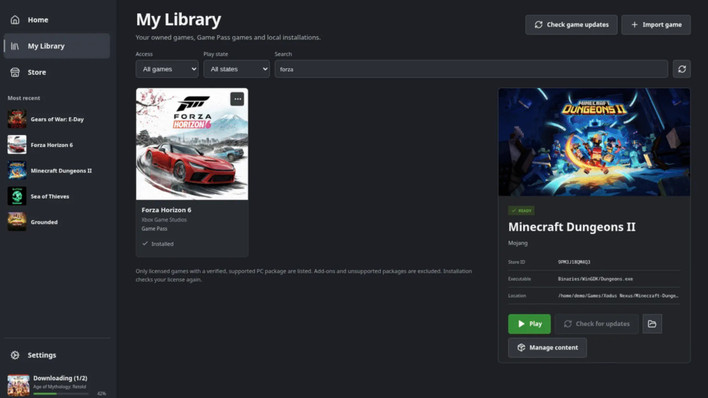Click Installed status on Forza card
The width and height of the screenshot is (708, 398).
click(x=158, y=244)
